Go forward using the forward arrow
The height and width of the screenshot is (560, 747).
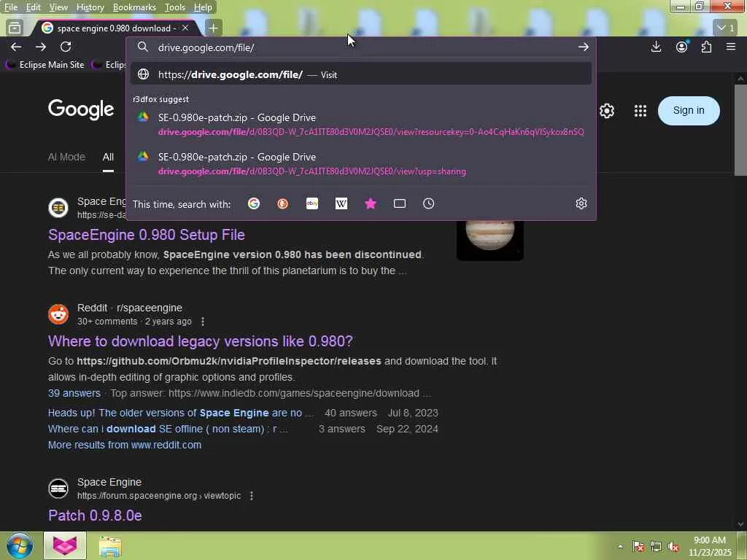[41, 47]
